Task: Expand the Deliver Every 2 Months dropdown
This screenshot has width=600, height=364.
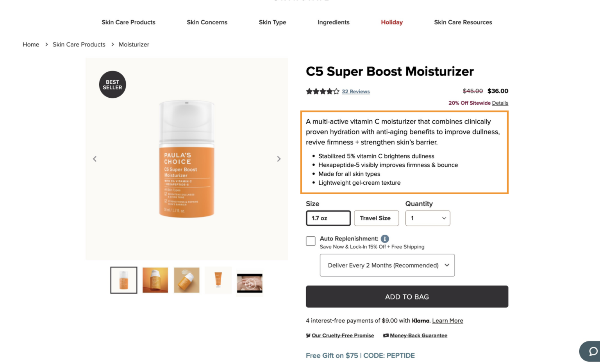Action: (387, 265)
